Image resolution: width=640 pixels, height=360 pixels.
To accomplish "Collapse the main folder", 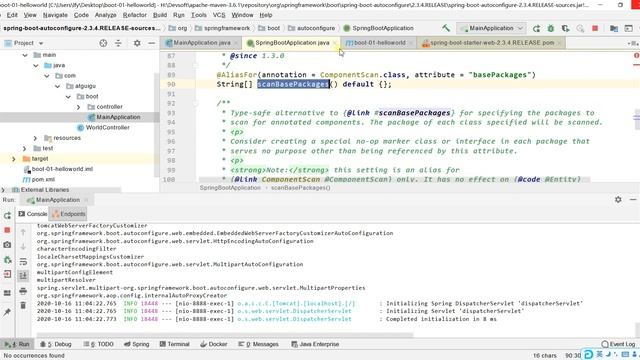I will point(25,55).
